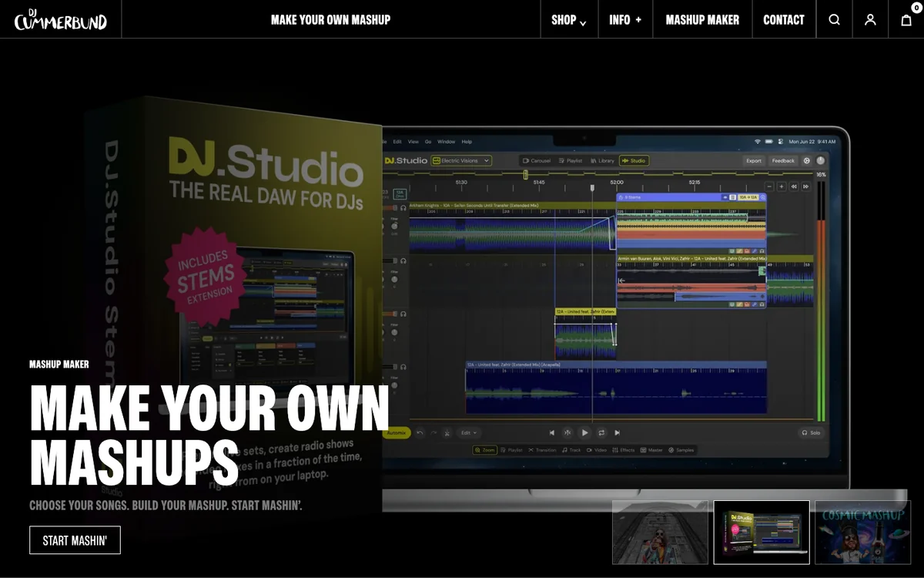Select the Studio tab in DJ.Studio
The height and width of the screenshot is (578, 924).
pos(634,160)
